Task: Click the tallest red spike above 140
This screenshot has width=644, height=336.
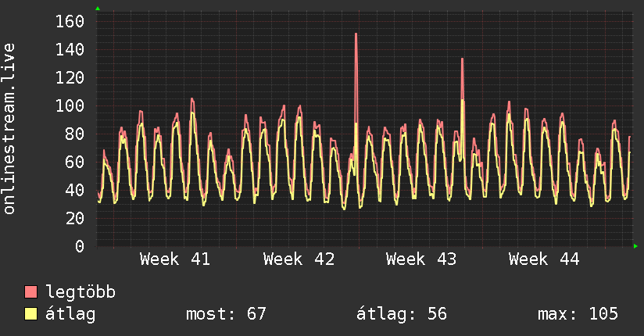Action: pos(356,34)
